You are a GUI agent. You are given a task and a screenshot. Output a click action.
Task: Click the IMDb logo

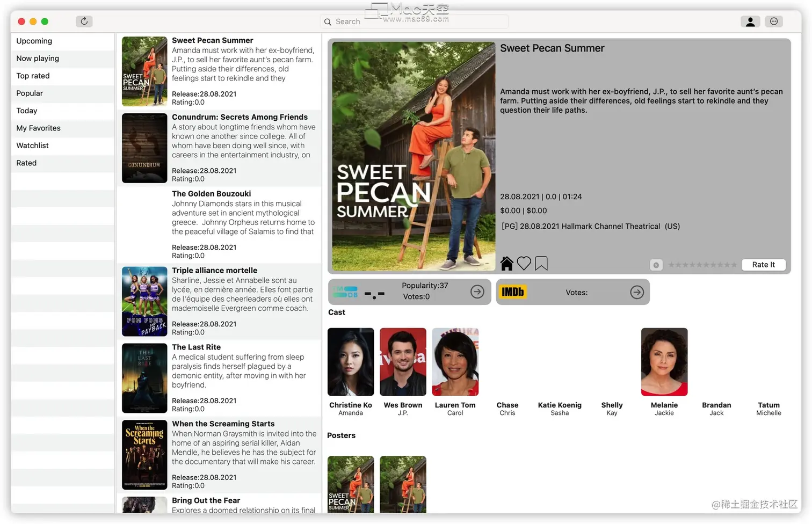pos(513,292)
